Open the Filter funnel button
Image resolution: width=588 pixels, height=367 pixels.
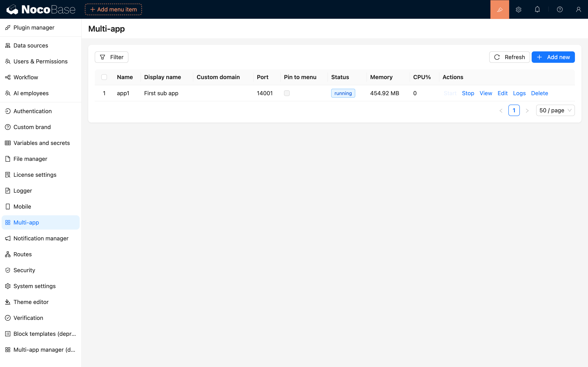[111, 57]
